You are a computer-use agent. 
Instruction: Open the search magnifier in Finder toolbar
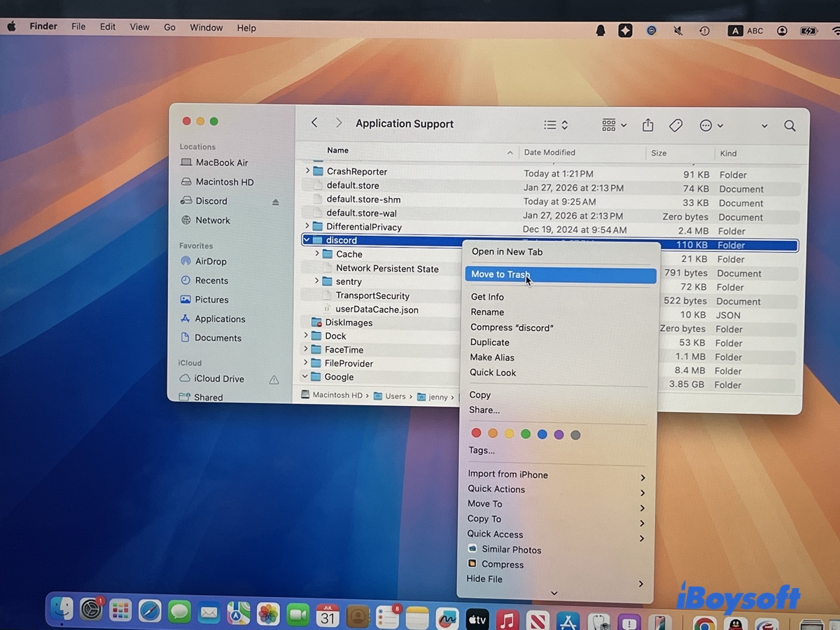790,126
